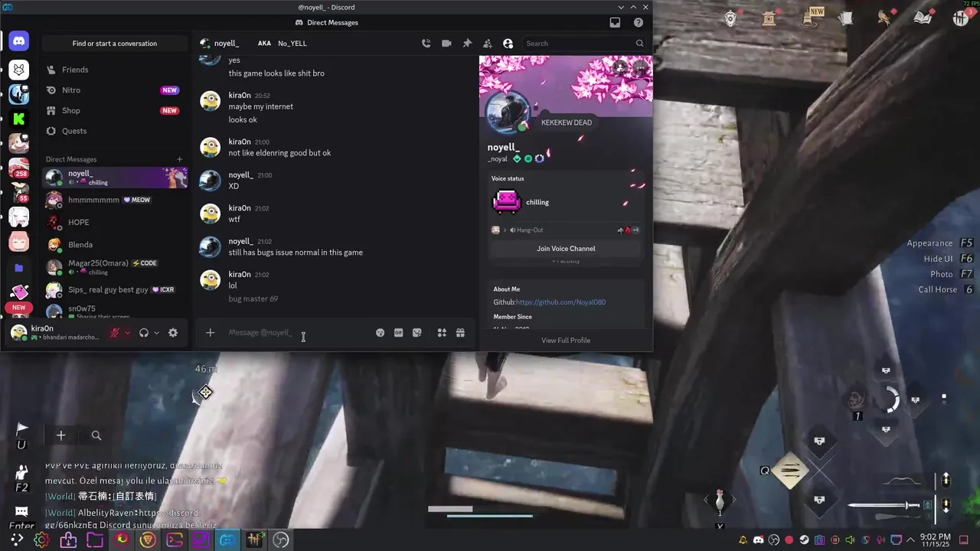Open the Friends tab
Image resolution: width=980 pixels, height=551 pixels.
click(115, 70)
